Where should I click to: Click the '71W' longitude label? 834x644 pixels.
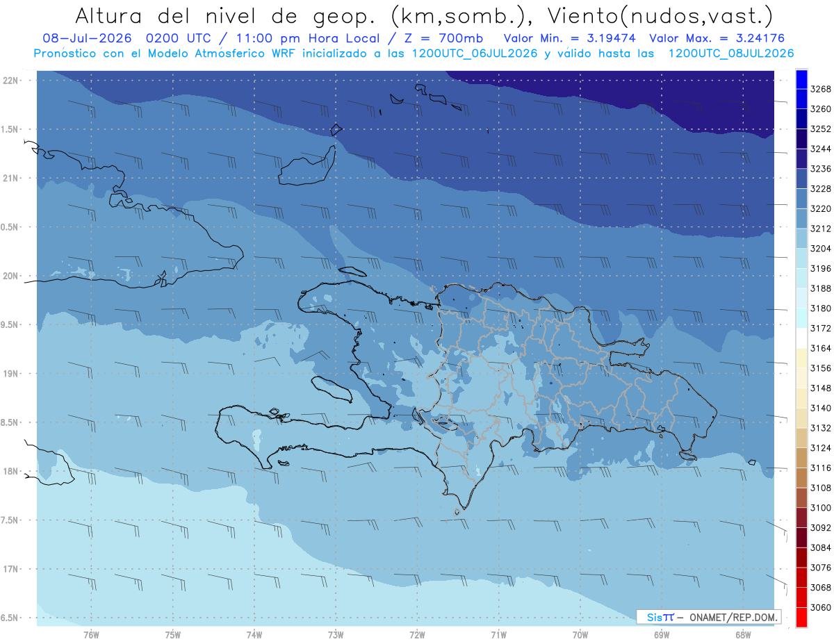click(x=498, y=634)
